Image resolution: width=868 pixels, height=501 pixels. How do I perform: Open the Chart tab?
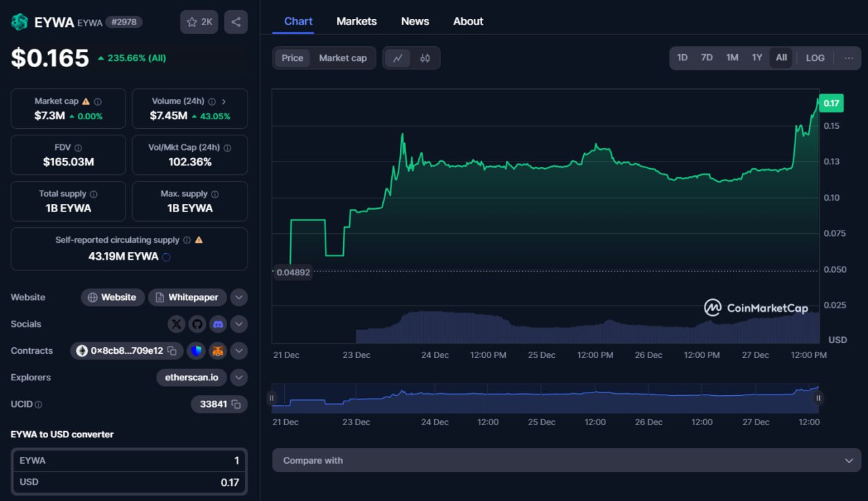298,21
